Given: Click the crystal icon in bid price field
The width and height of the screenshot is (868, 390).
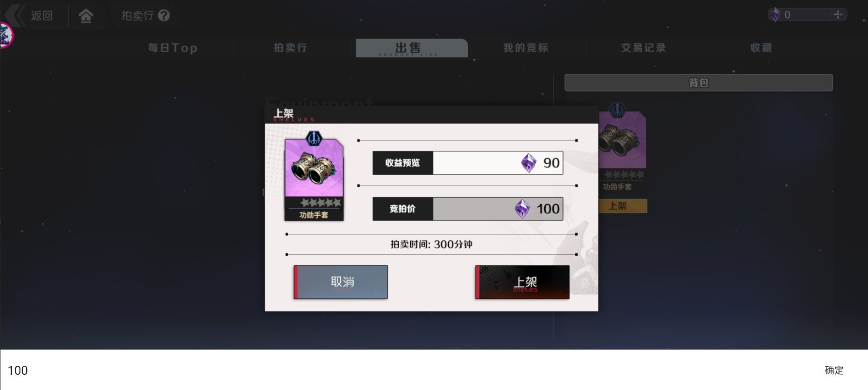Looking at the screenshot, I should tap(522, 209).
